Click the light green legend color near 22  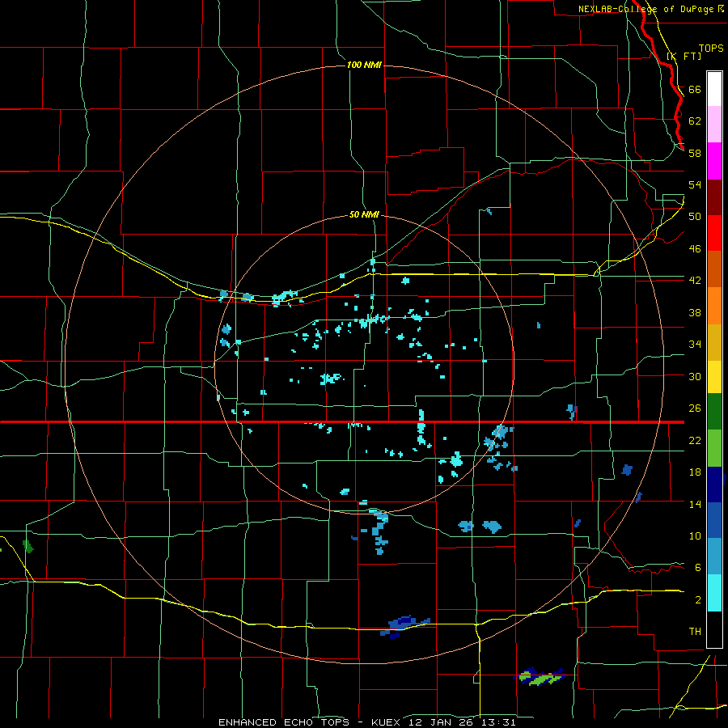[714, 448]
